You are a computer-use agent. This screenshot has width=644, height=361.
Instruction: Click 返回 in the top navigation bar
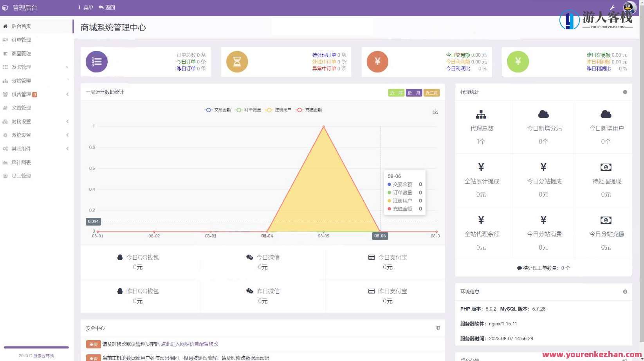[108, 7]
